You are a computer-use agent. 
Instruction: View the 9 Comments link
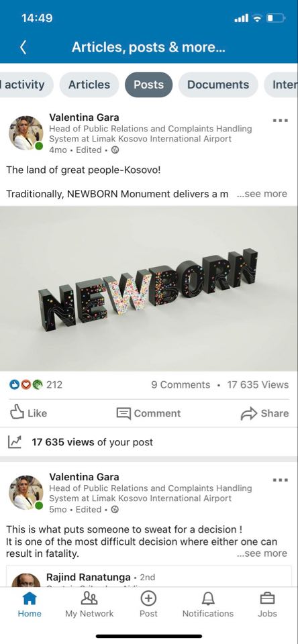(181, 385)
